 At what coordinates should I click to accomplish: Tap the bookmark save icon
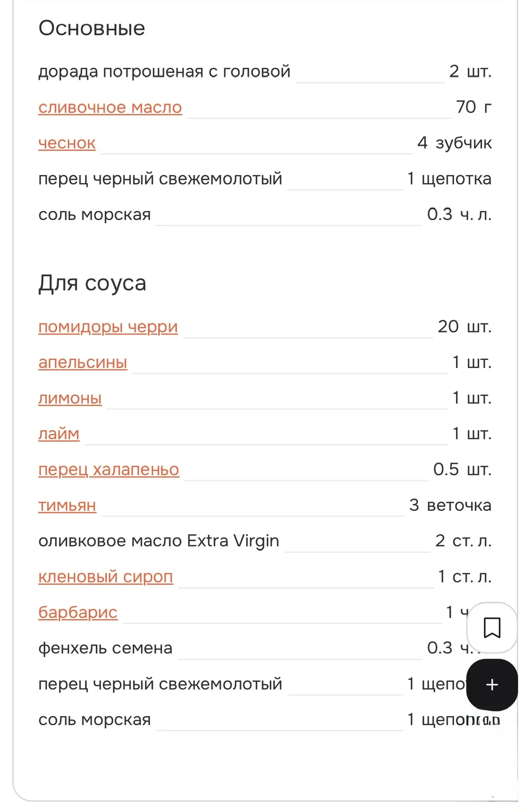[492, 628]
